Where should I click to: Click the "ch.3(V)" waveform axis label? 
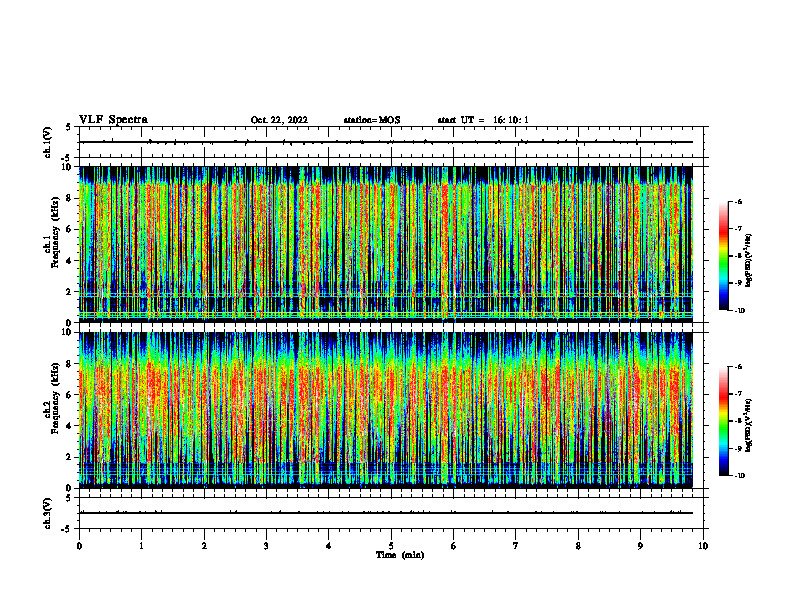coord(48,513)
